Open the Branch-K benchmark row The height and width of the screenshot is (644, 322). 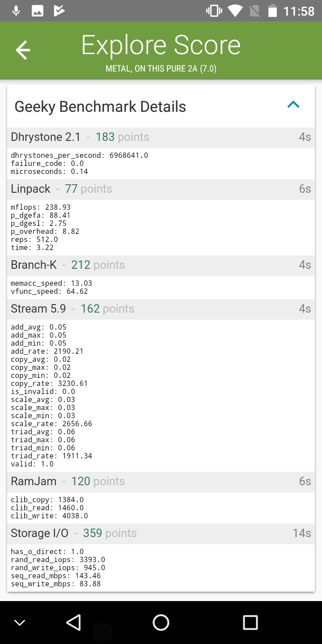(x=161, y=265)
